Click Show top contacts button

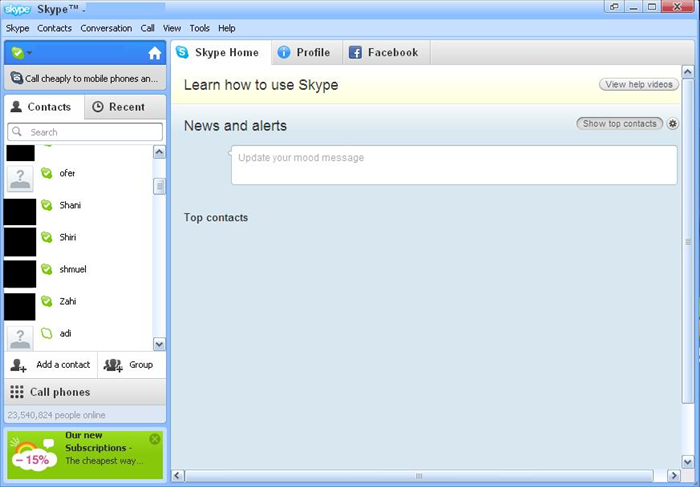(x=620, y=124)
